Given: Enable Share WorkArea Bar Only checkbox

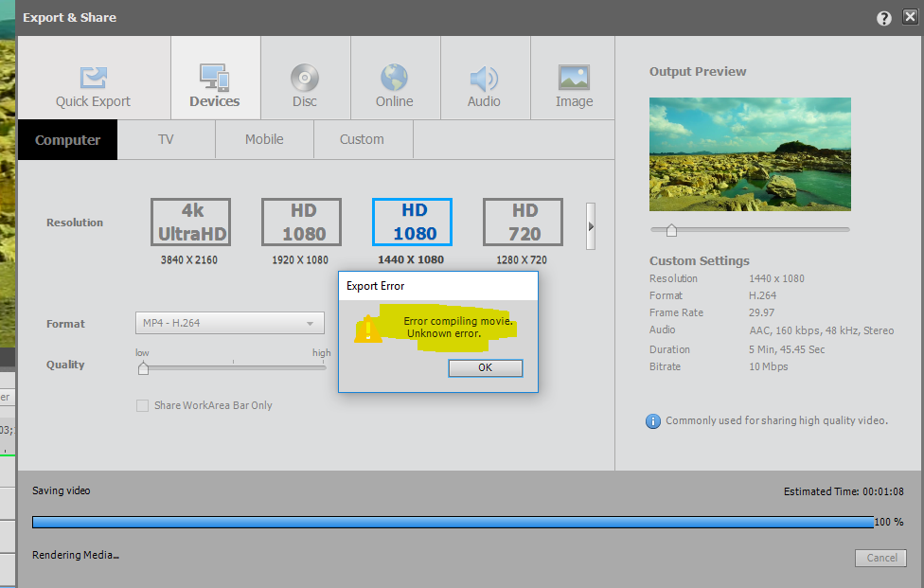Looking at the screenshot, I should pos(142,405).
